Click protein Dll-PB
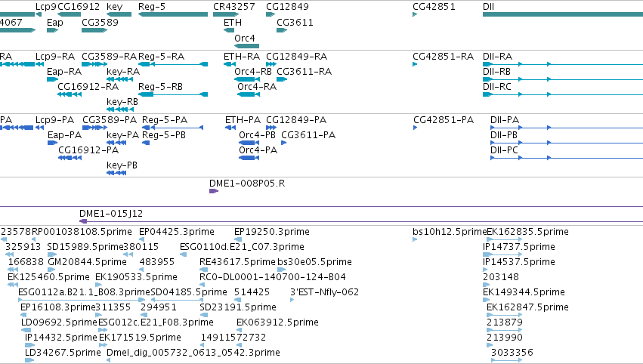 pyautogui.click(x=504, y=135)
